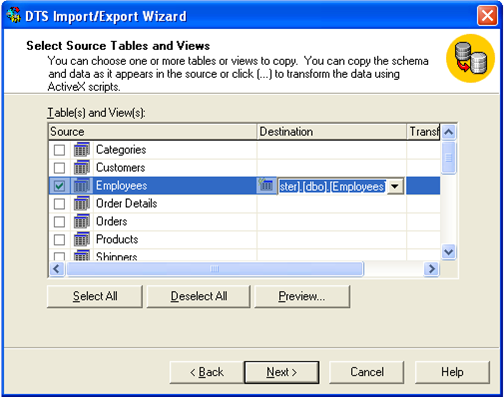Screen dimensions: 504x398
Task: Check the Categories table checkbox
Action: click(59, 150)
